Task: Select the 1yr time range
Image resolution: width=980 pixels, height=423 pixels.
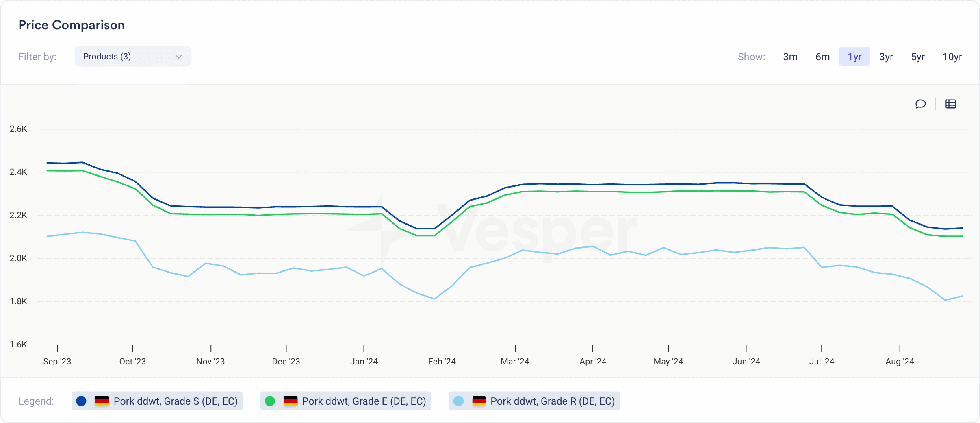Action: 854,57
